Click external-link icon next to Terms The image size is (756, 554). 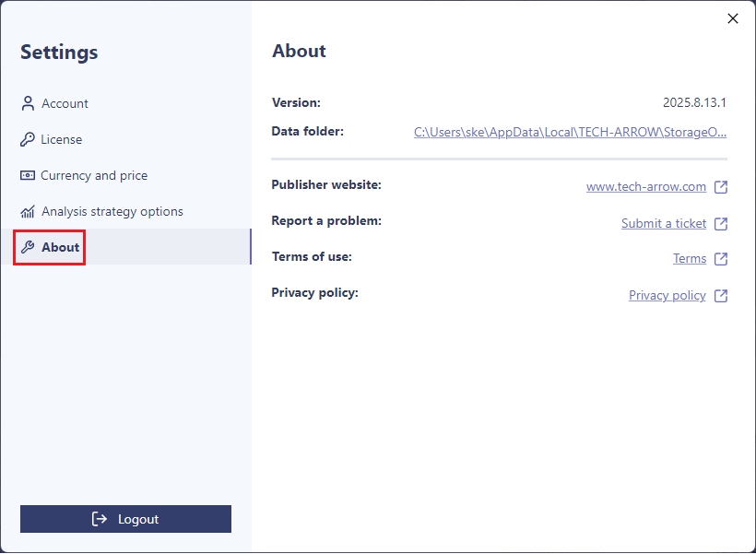(x=721, y=259)
